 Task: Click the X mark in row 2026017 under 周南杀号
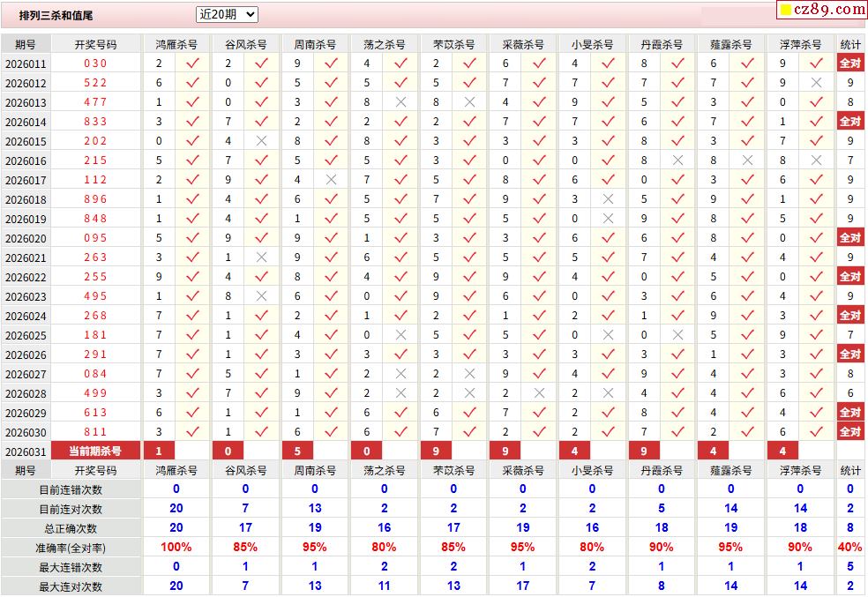pos(331,180)
